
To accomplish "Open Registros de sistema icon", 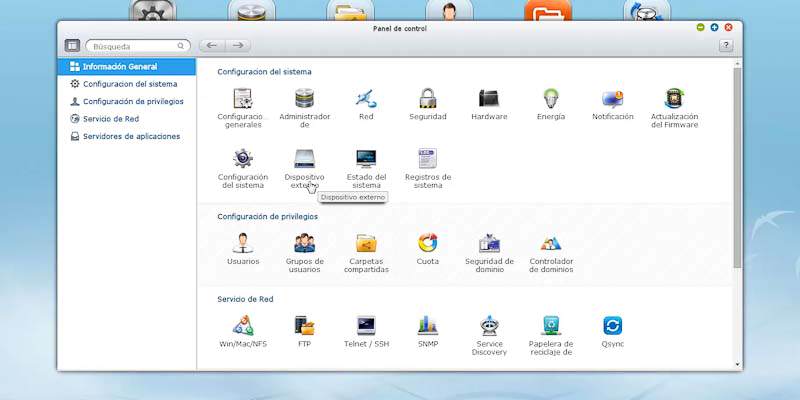I will coord(428,159).
